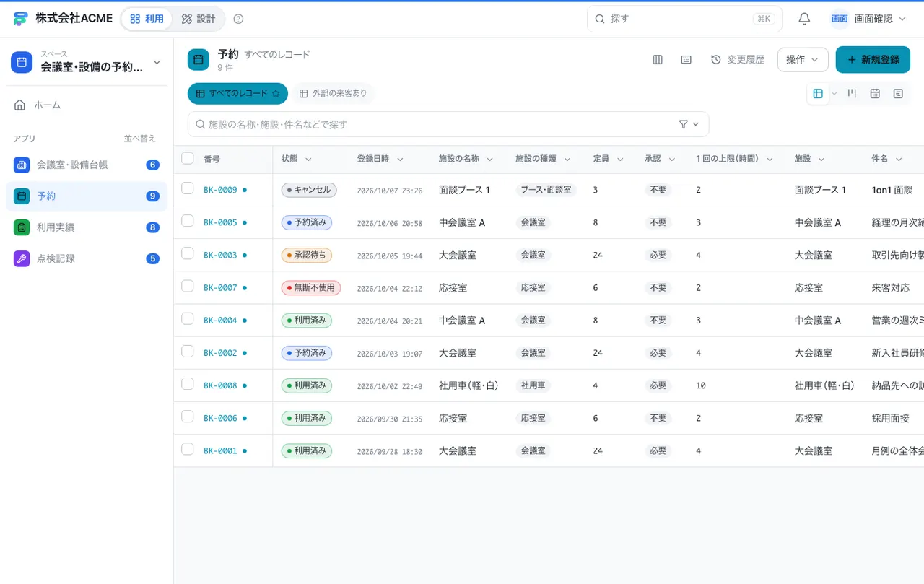Open the filter funnel in search bar
Viewport: 924px width, 584px height.
pos(689,124)
